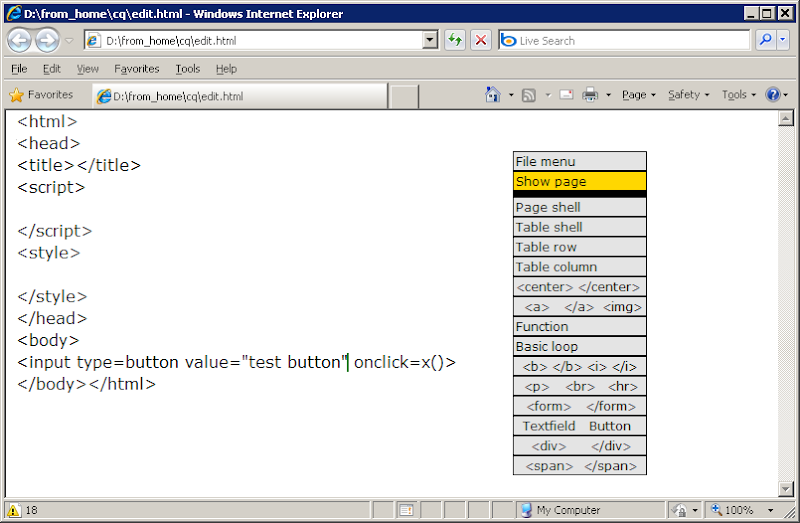This screenshot has height=523, width=800.
Task: Click the scrollbar up arrow
Action: click(786, 118)
